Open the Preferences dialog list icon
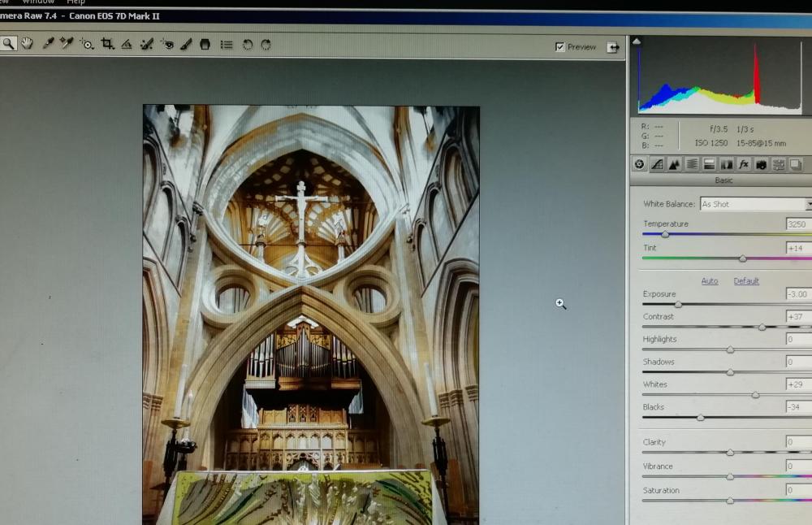812x525 pixels. click(227, 45)
